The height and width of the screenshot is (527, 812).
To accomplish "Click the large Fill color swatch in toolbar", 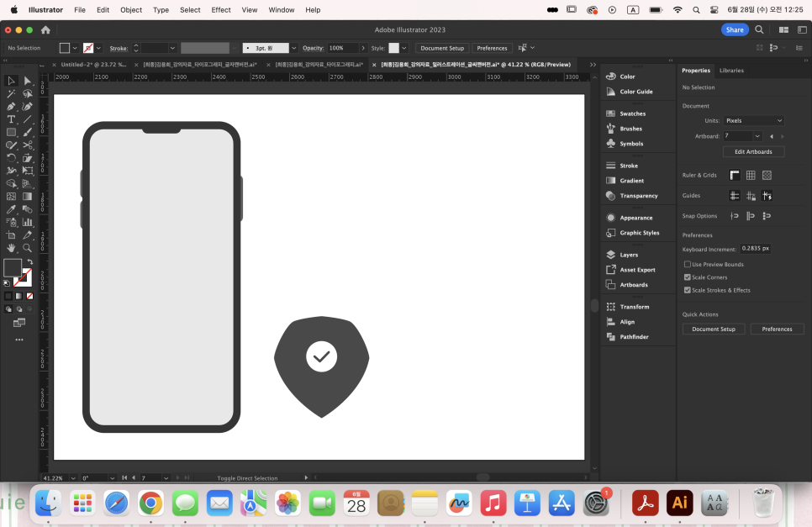I will (x=13, y=267).
